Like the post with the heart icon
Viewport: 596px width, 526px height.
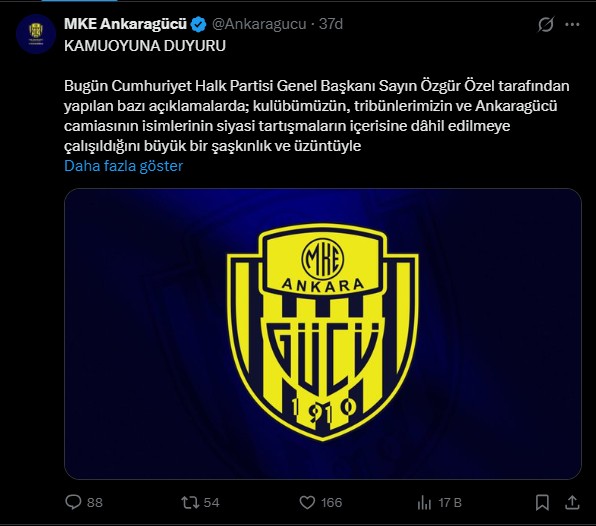coord(307,502)
